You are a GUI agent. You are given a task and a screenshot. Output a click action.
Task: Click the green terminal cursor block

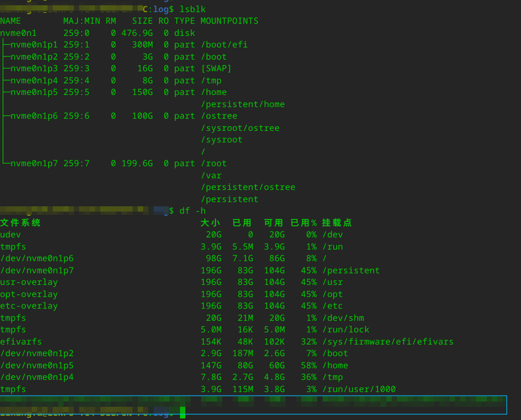[x=183, y=413]
